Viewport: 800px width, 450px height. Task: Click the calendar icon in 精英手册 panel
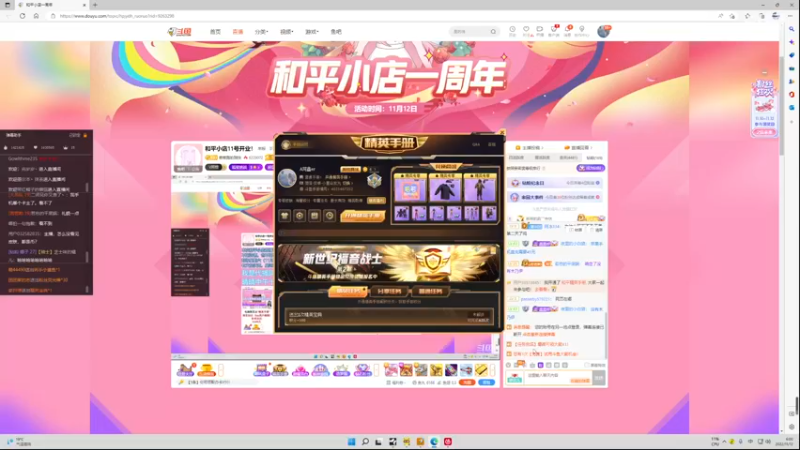tap(314, 216)
